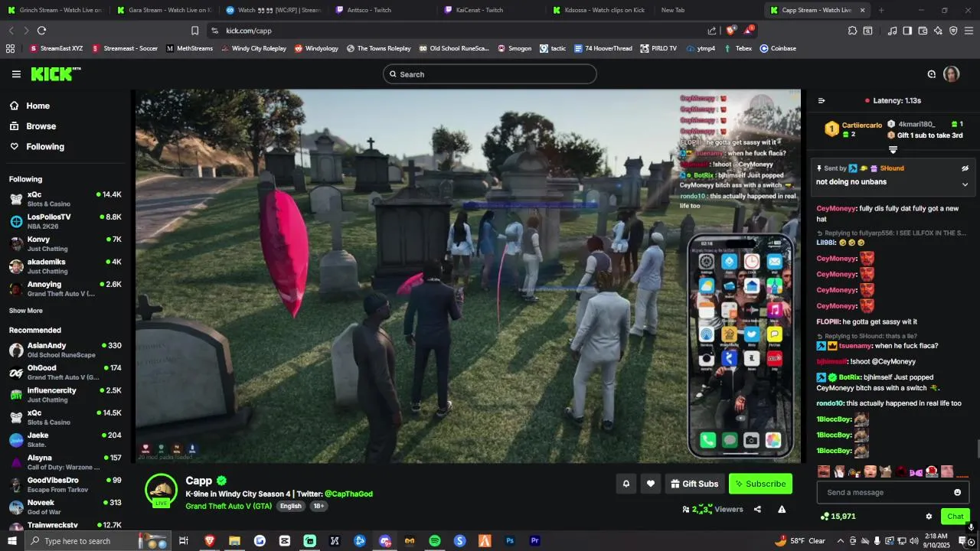Open the emoji picker in chat

coord(957,492)
